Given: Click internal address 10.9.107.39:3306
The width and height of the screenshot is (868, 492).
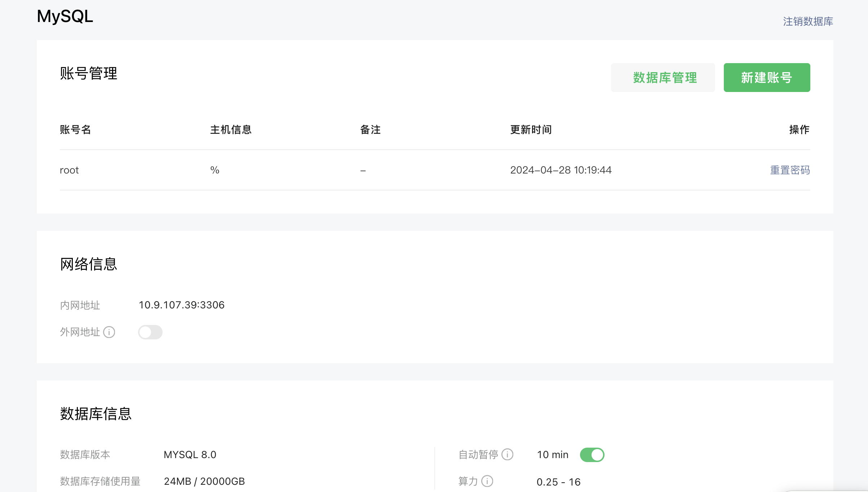Looking at the screenshot, I should click(182, 305).
